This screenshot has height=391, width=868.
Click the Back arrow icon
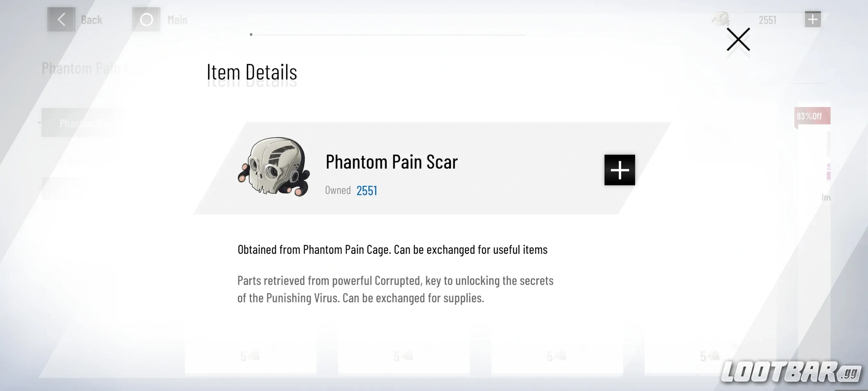pos(61,19)
